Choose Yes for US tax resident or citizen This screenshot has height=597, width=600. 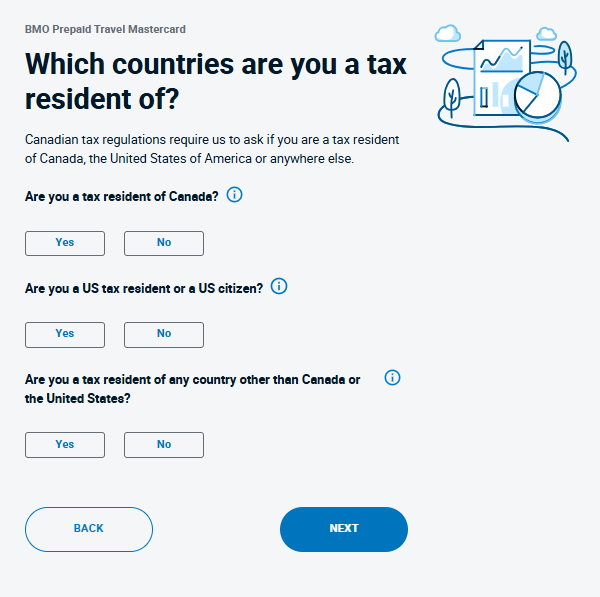pos(65,334)
